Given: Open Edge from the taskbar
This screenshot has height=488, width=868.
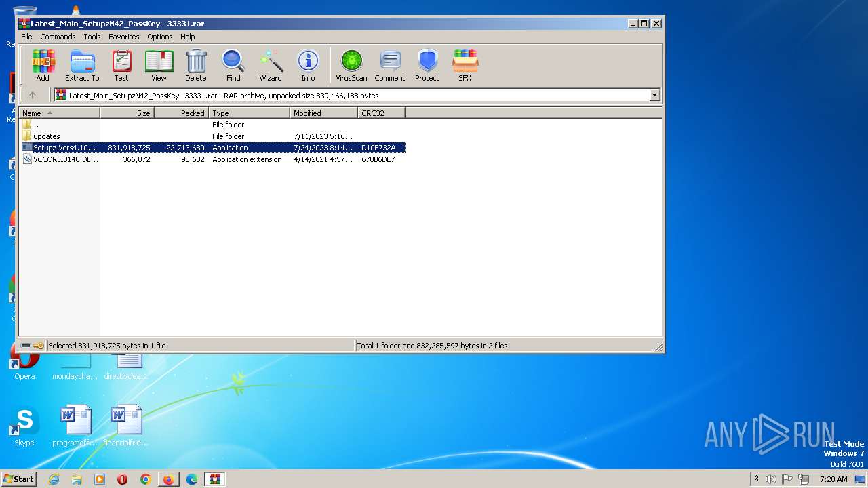Looking at the screenshot, I should [192, 479].
